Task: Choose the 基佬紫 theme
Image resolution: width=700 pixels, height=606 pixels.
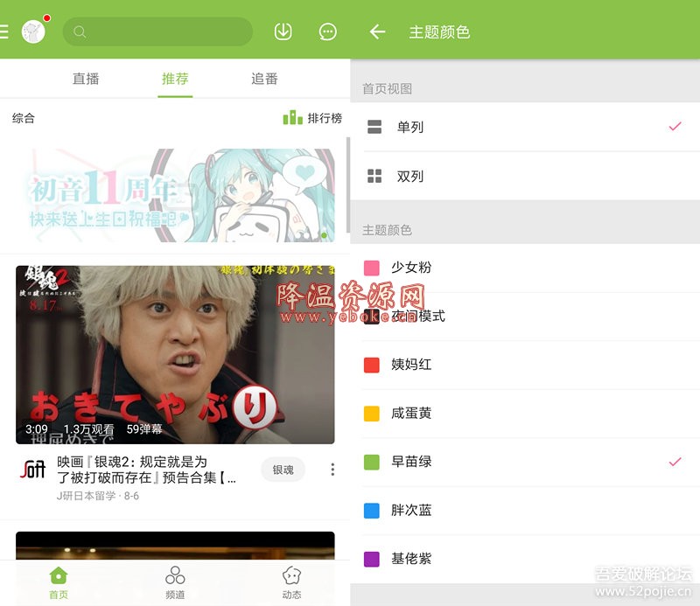Action: coord(525,559)
